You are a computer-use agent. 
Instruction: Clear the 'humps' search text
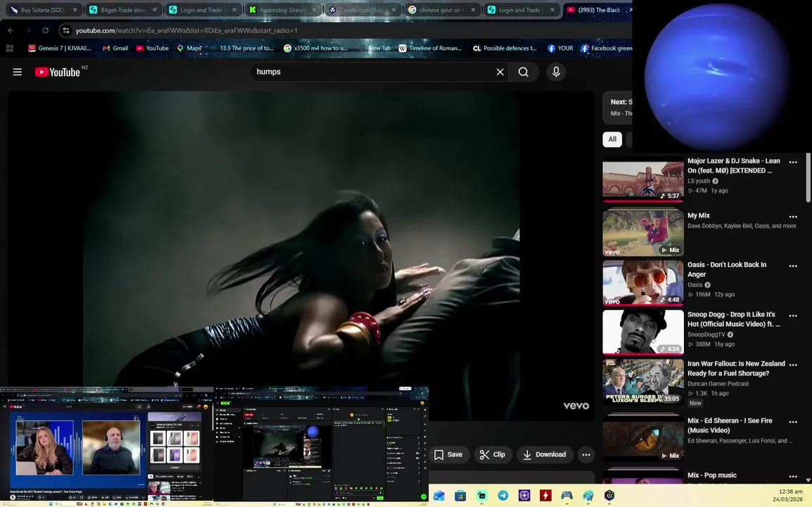500,72
